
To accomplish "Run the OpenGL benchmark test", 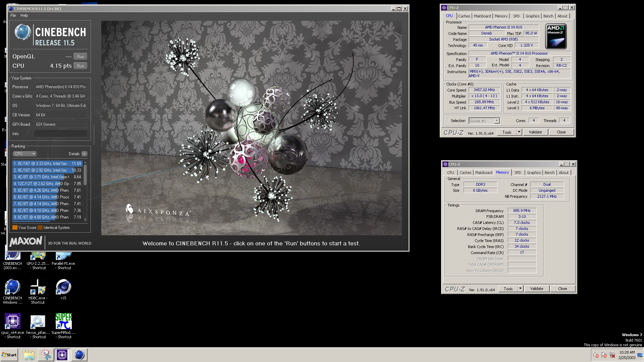I will [x=80, y=57].
